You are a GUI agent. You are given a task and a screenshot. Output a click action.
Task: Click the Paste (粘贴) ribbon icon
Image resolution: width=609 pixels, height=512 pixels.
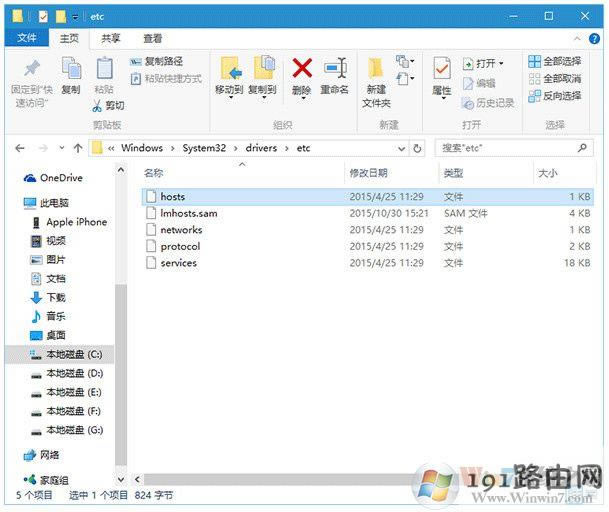(104, 70)
